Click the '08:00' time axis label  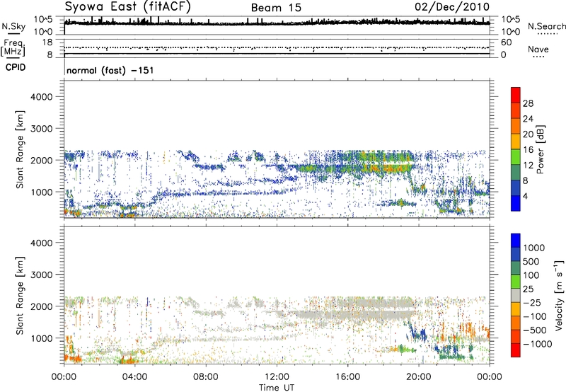pyautogui.click(x=206, y=377)
